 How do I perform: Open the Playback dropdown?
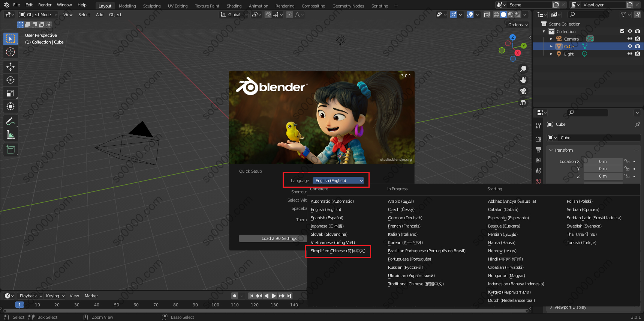pyautogui.click(x=31, y=296)
